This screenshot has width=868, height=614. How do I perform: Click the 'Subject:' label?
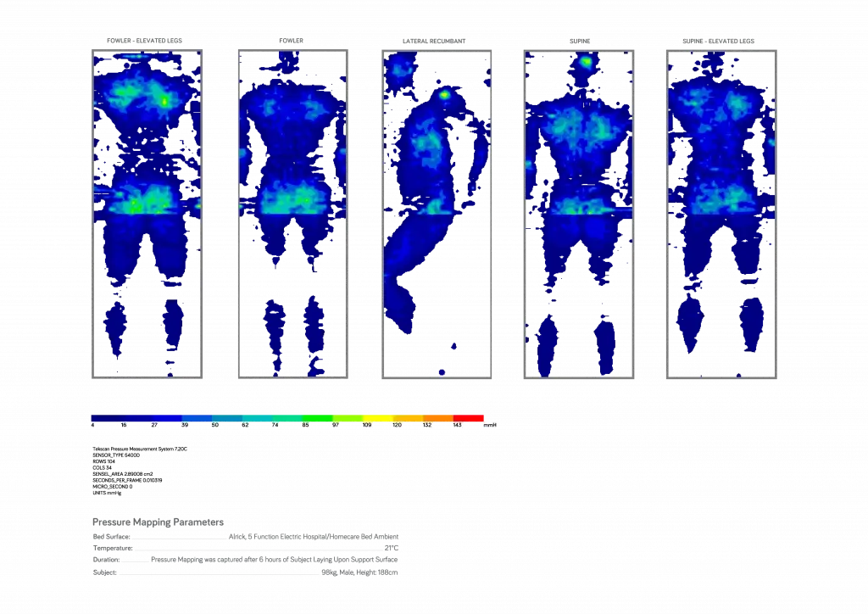tap(104, 572)
